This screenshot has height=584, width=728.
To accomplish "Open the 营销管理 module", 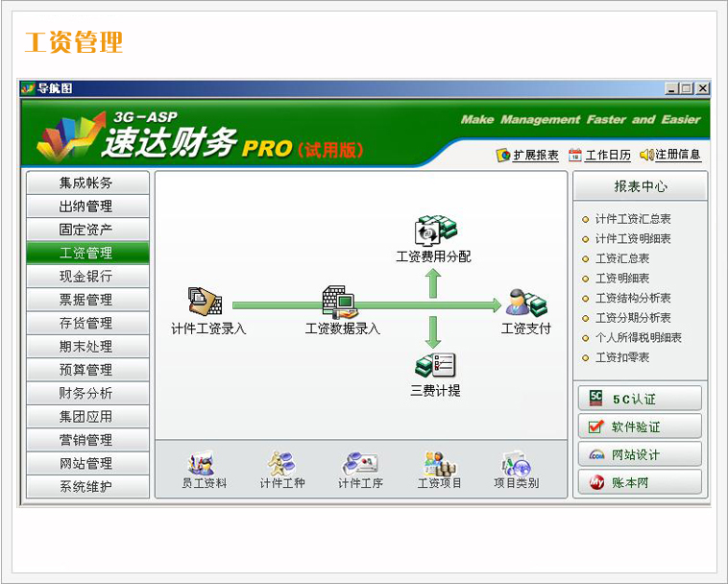I will [87, 440].
